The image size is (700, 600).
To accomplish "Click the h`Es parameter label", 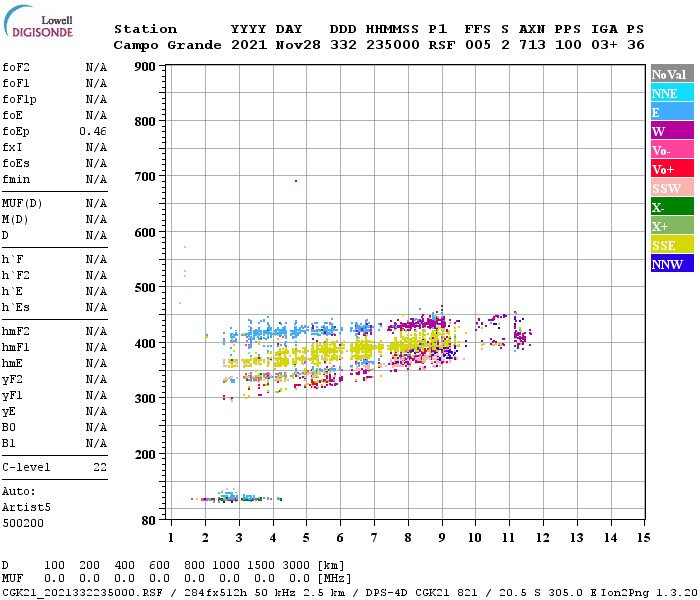I will [x=16, y=308].
